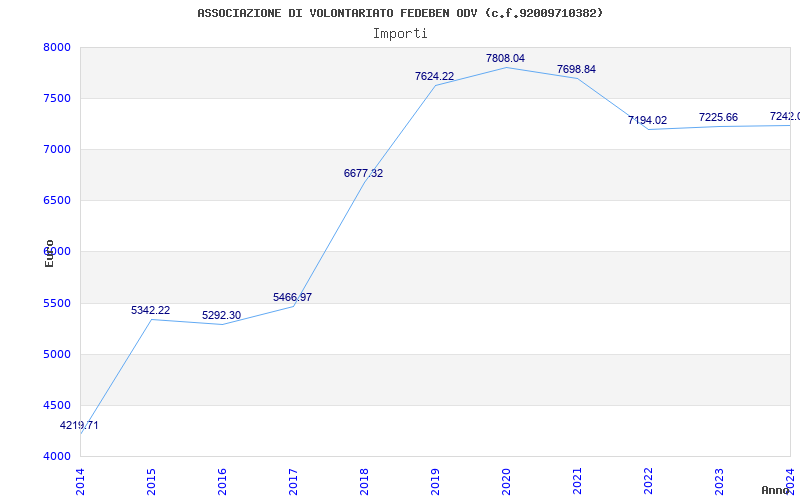Image resolution: width=800 pixels, height=500 pixels.
Task: Select the 5292.30 data label
Action: [221, 315]
